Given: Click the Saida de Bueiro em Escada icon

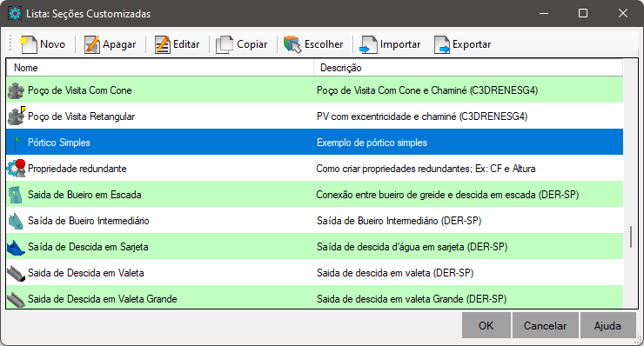Looking at the screenshot, I should 16,195.
